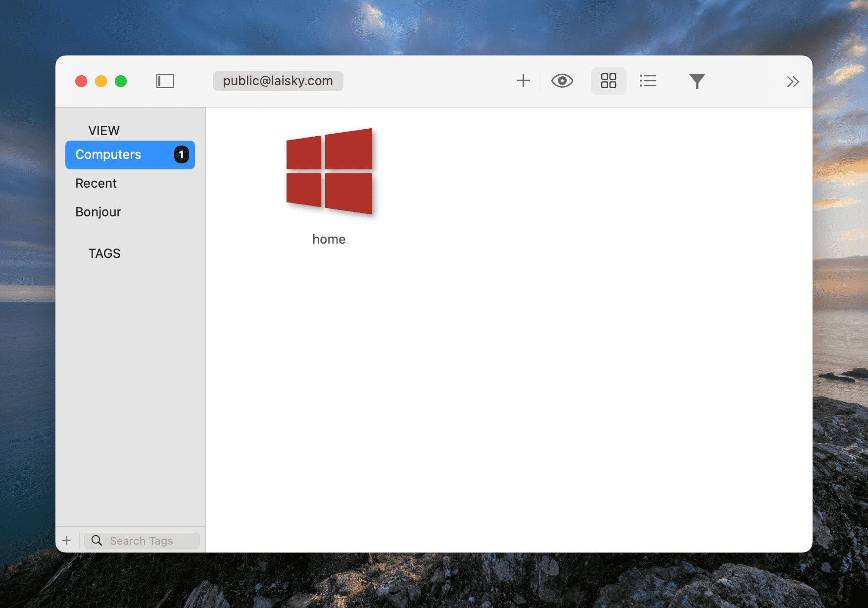Open the home Windows computer icon
Viewport: 868px width, 608px height.
[x=330, y=172]
